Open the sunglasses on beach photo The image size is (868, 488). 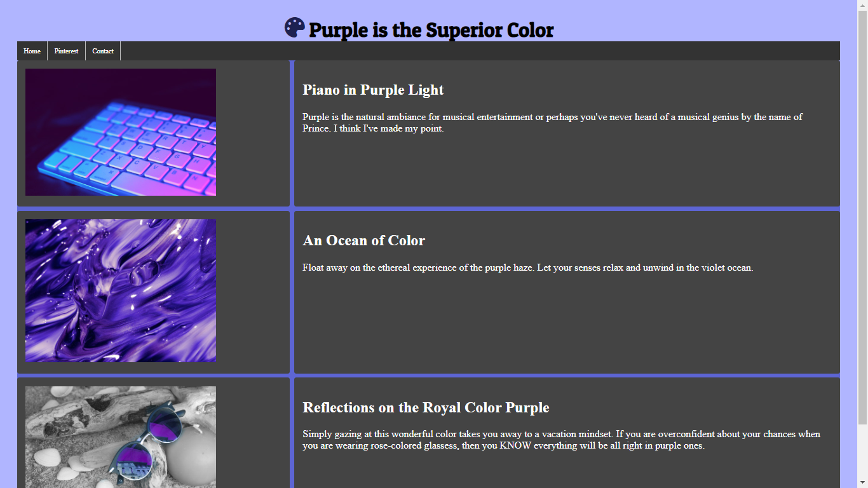pos(121,437)
